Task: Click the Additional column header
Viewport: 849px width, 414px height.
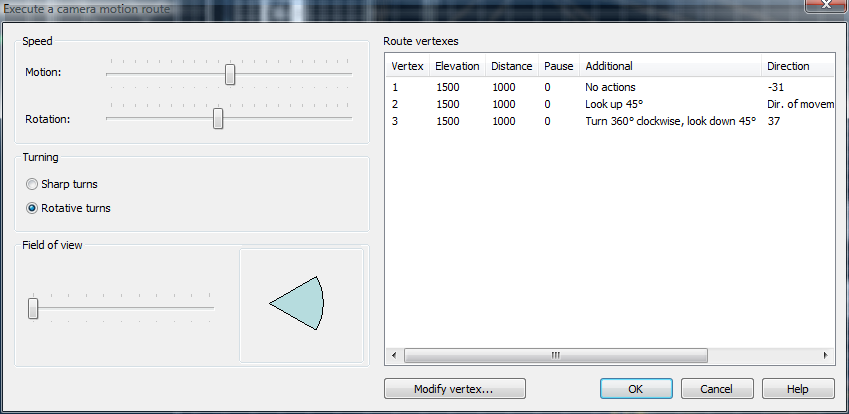Action: tap(670, 66)
